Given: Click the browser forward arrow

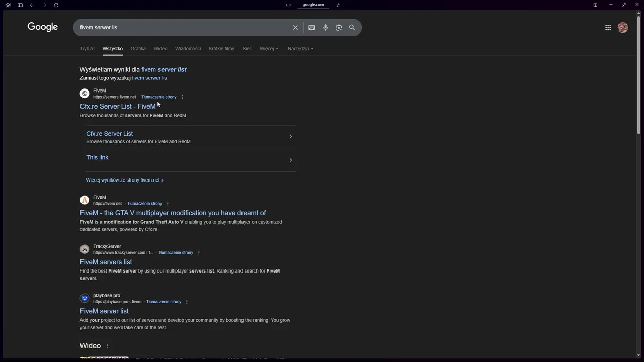Looking at the screenshot, I should tap(44, 5).
